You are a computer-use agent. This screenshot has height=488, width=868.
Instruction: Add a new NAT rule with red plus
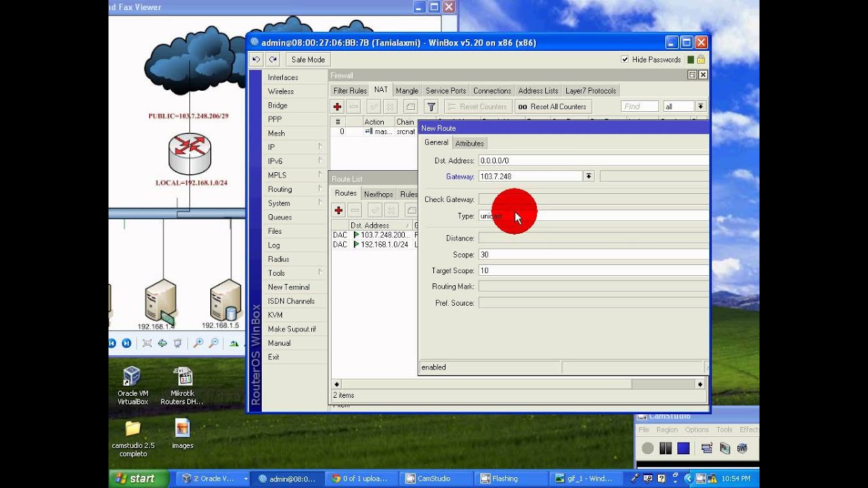pyautogui.click(x=337, y=106)
